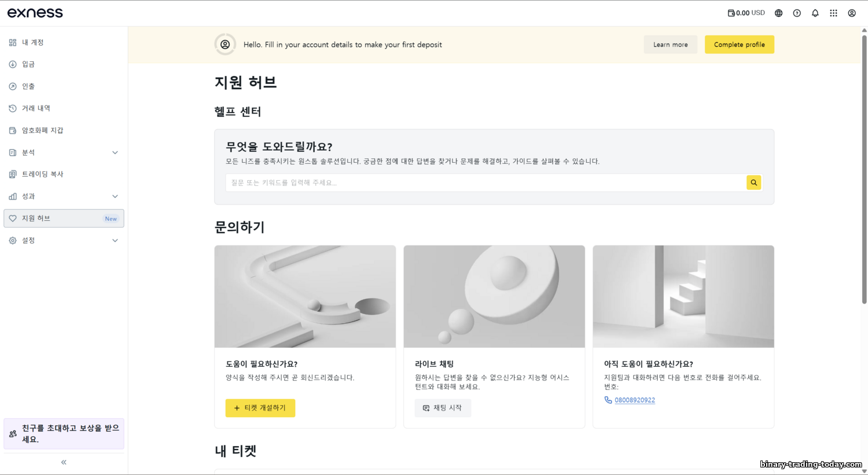Viewport: 868px width, 475px height.
Task: Open the apps grid menu icon
Action: [833, 13]
